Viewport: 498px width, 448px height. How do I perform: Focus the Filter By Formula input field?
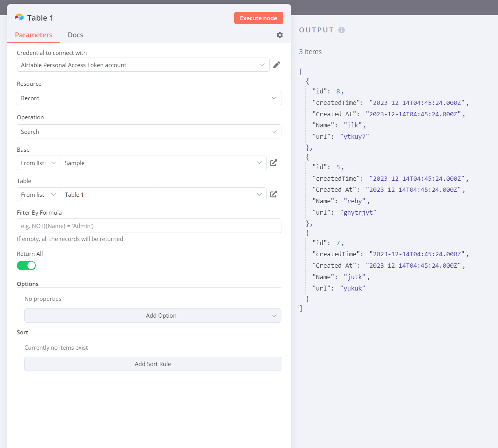click(x=149, y=226)
